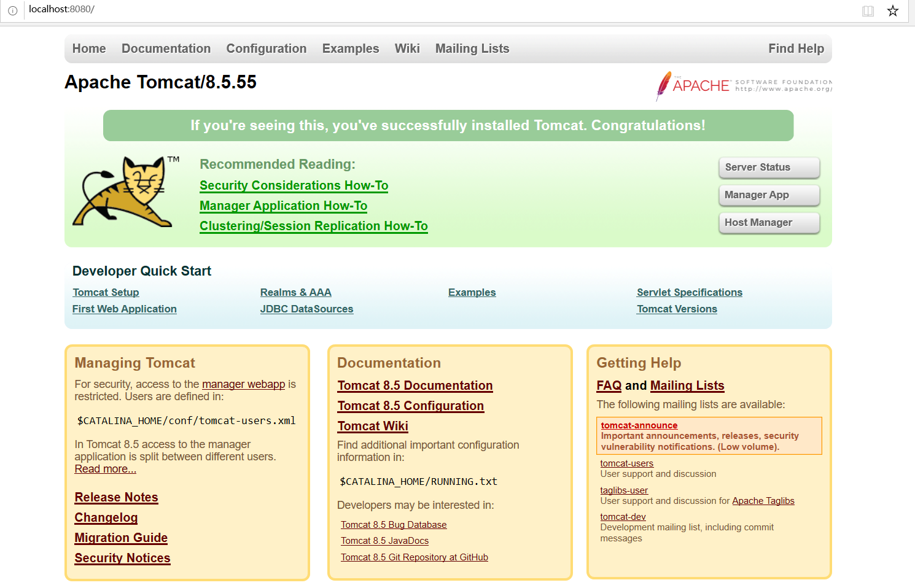Visit the Realms & AAA link
This screenshot has height=588, width=915.
coord(295,292)
